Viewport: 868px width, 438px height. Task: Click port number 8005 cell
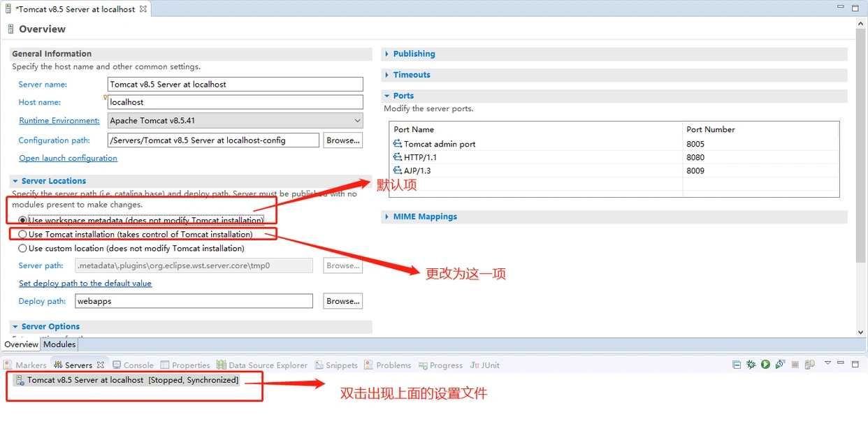tap(695, 144)
